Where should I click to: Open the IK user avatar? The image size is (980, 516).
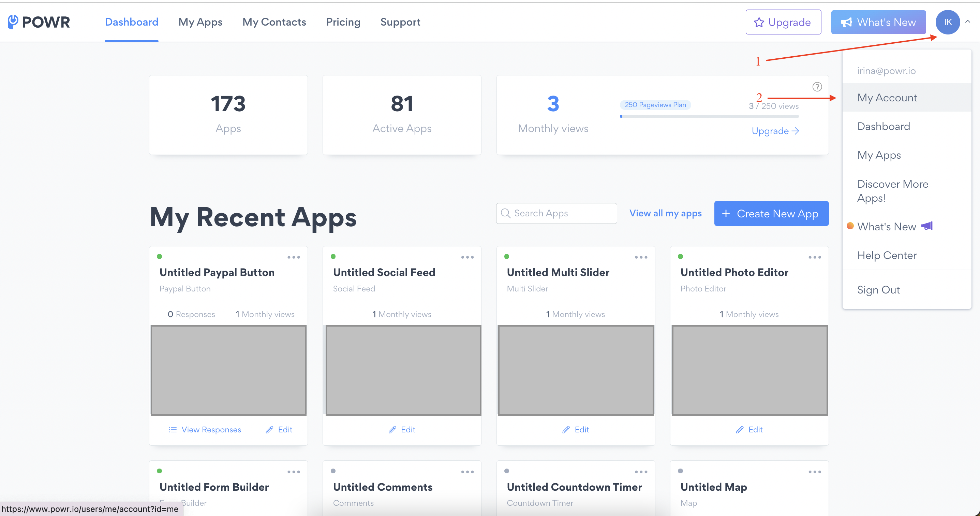pos(947,22)
